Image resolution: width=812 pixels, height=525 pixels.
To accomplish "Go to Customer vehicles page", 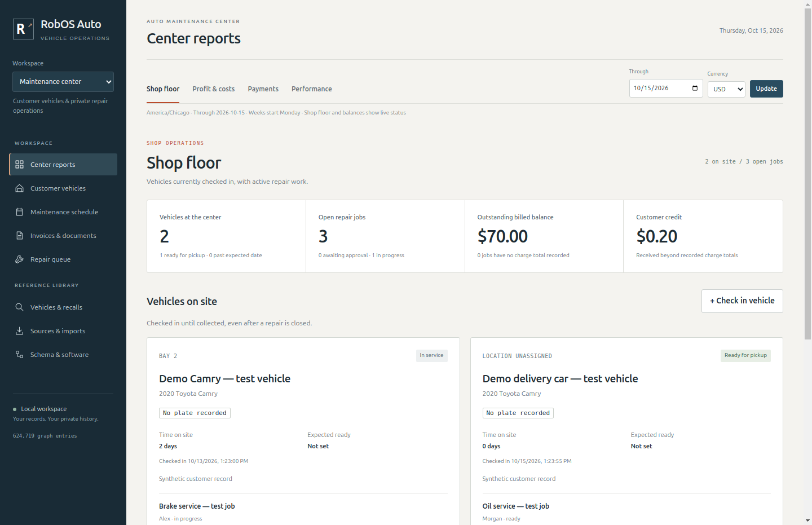I will tap(63, 188).
